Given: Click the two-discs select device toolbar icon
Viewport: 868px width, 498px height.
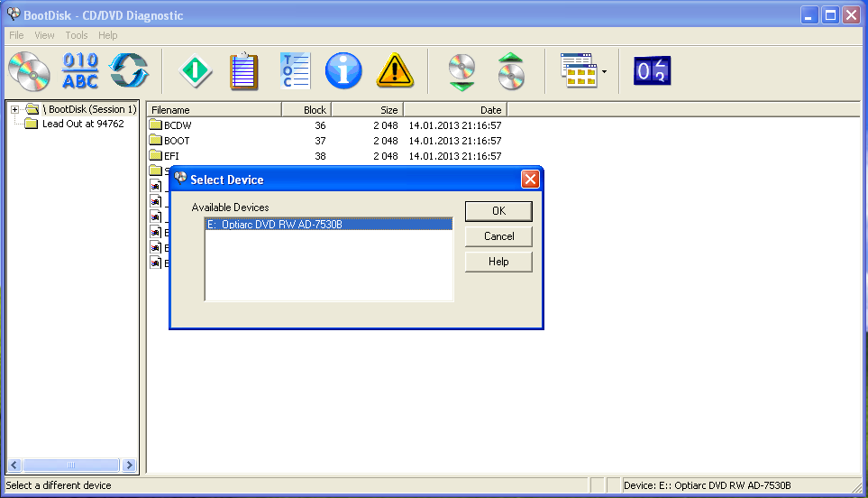Looking at the screenshot, I should tap(30, 70).
